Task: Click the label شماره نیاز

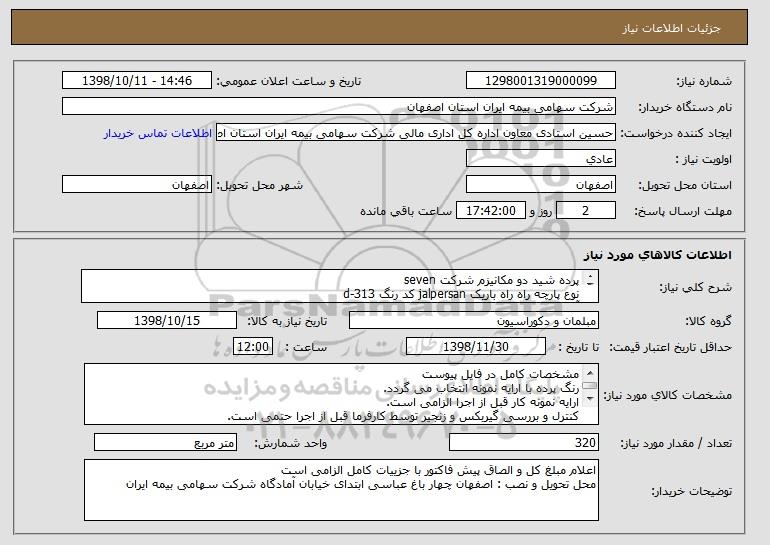Action: click(x=704, y=82)
